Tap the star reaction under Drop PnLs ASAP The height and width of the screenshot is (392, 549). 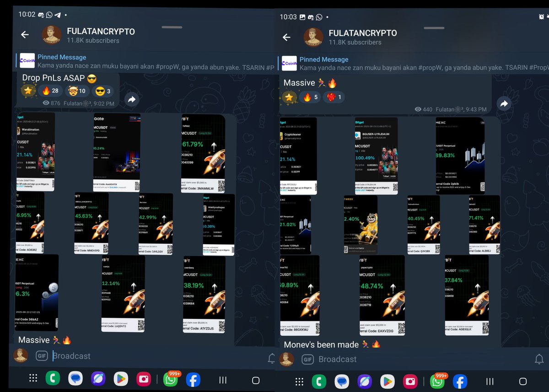click(x=28, y=91)
